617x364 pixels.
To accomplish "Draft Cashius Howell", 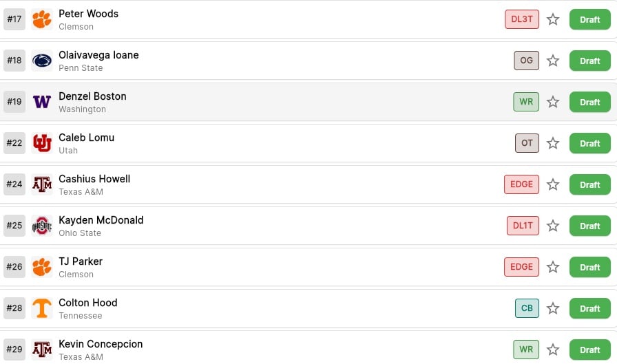I will [589, 184].
